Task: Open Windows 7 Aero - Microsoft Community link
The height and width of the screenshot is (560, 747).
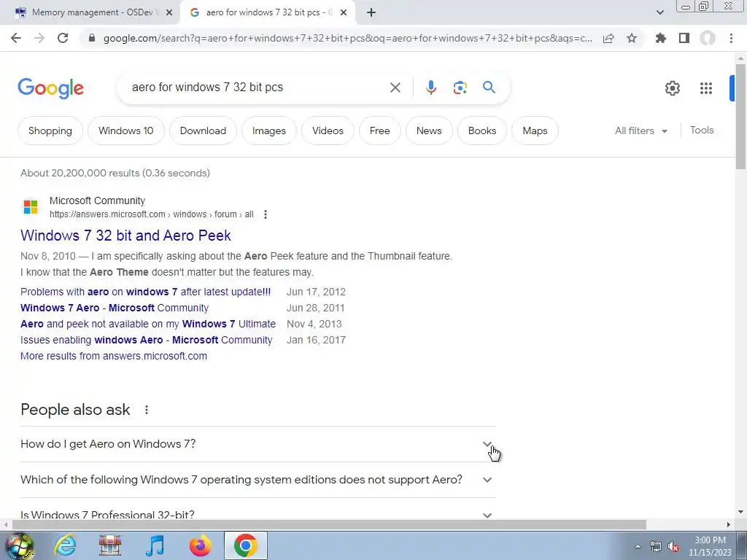Action: [115, 308]
